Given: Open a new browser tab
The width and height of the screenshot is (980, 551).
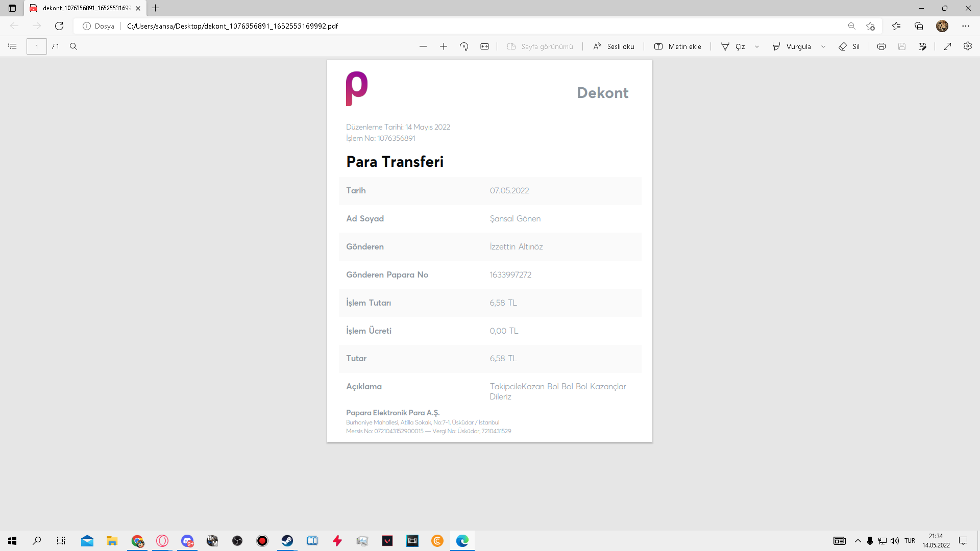Looking at the screenshot, I should (156, 8).
